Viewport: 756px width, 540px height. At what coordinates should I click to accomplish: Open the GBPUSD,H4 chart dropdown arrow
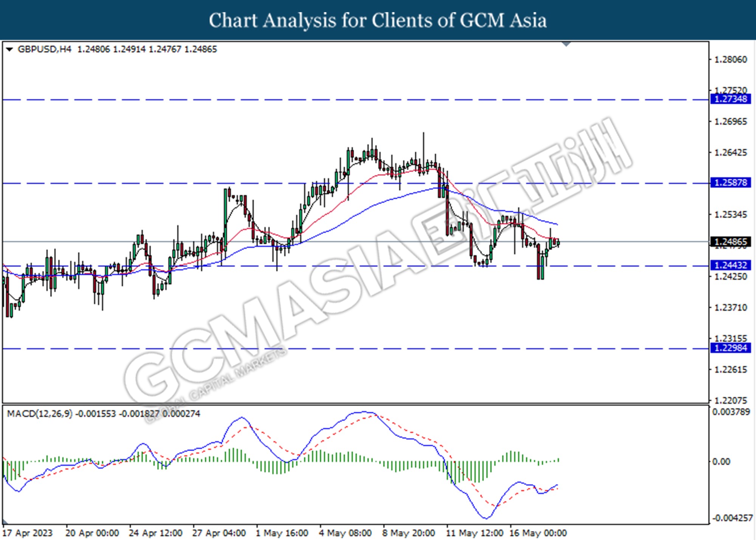click(x=9, y=50)
